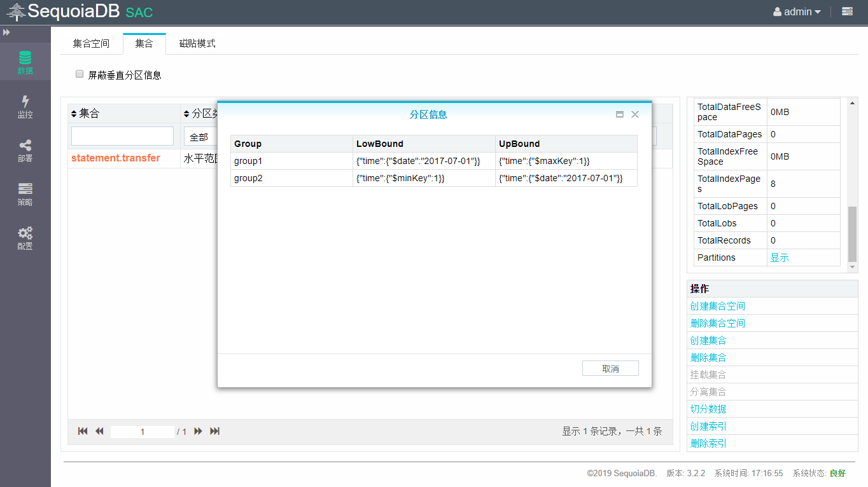Go to last page icon
868x487 pixels.
(215, 431)
